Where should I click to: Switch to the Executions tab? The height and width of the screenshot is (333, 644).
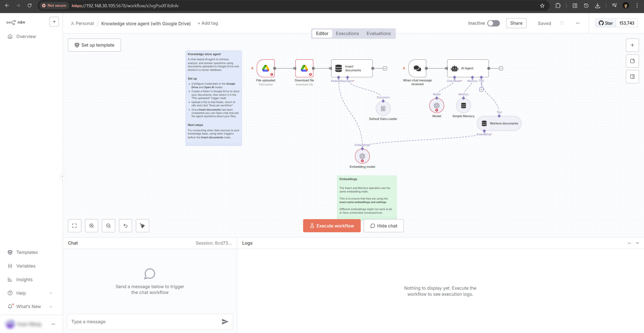(347, 34)
